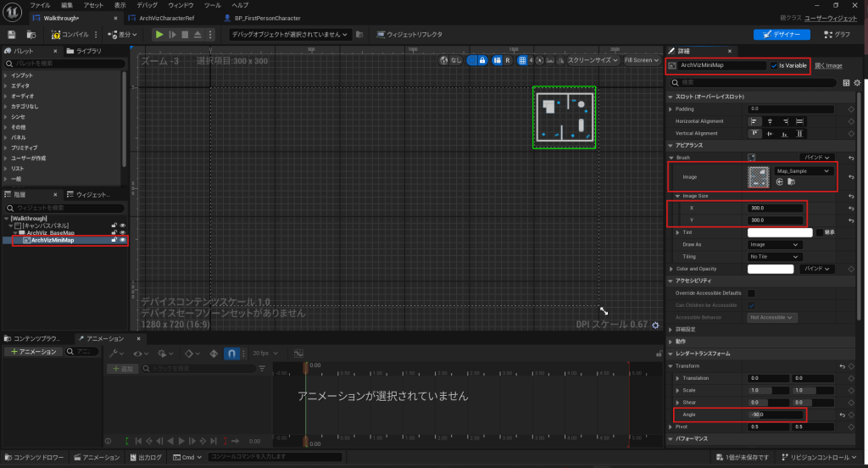Open the Map_Sample image asset dropdown

coord(803,170)
